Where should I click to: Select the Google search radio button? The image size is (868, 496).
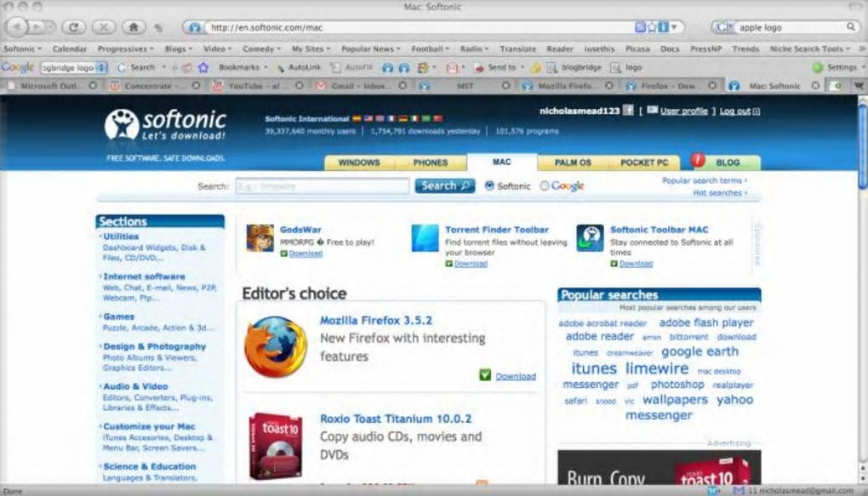coord(544,186)
